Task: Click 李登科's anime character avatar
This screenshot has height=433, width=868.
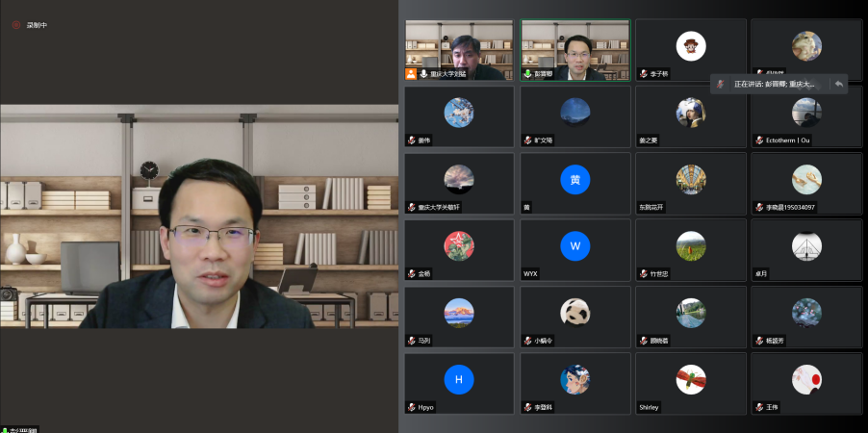Action: click(x=575, y=379)
